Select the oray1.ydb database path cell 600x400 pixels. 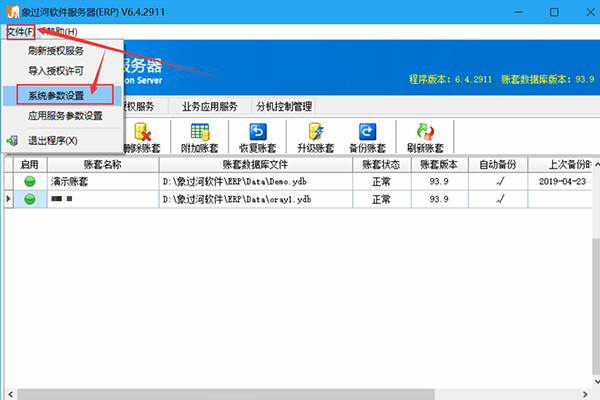tap(255, 199)
